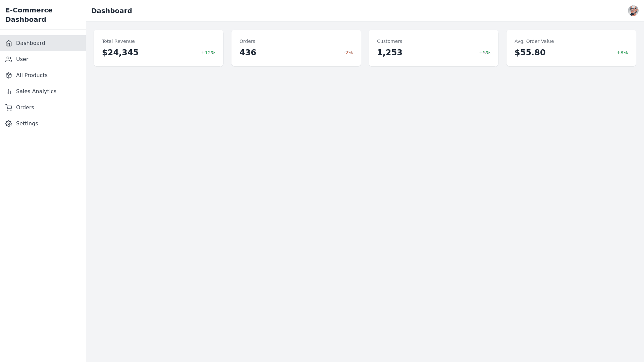
Task: Open the Orders sidebar link
Action: pyautogui.click(x=25, y=108)
